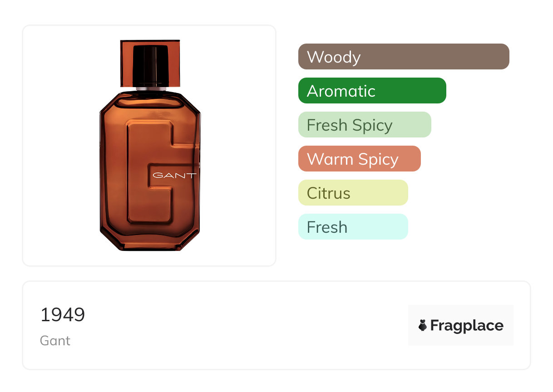Image resolution: width=553 pixels, height=392 pixels.
Task: Click the Fragplace wordmark text
Action: point(467,325)
